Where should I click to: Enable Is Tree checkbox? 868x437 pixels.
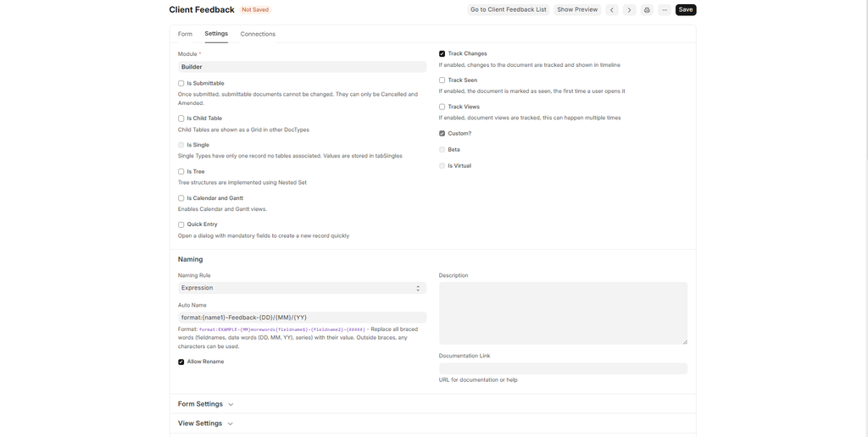click(x=181, y=171)
